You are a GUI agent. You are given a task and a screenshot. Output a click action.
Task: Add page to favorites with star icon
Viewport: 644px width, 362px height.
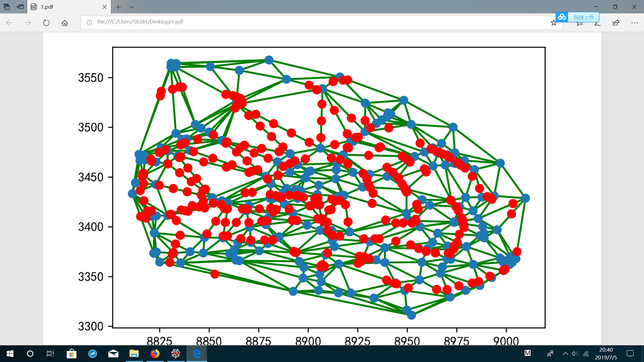(x=553, y=23)
